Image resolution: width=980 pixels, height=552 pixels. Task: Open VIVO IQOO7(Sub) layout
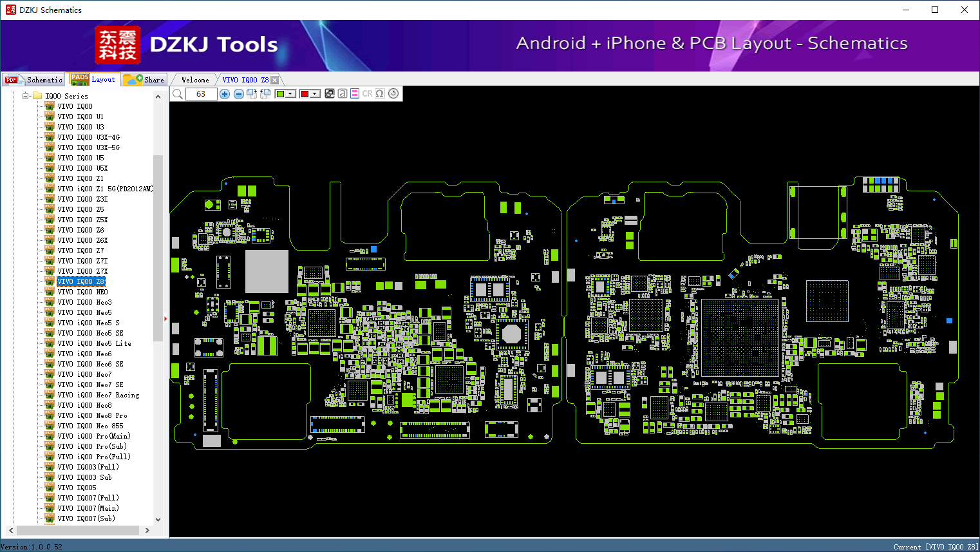(86, 519)
